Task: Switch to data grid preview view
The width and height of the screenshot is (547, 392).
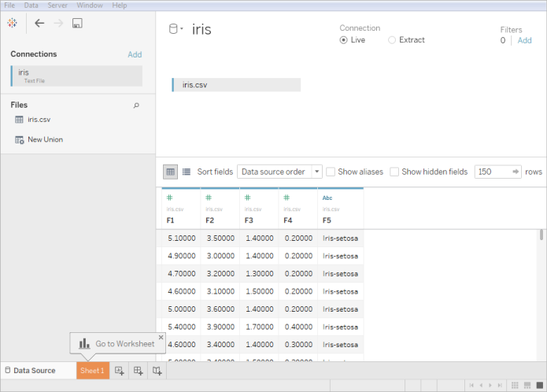Action: (170, 172)
